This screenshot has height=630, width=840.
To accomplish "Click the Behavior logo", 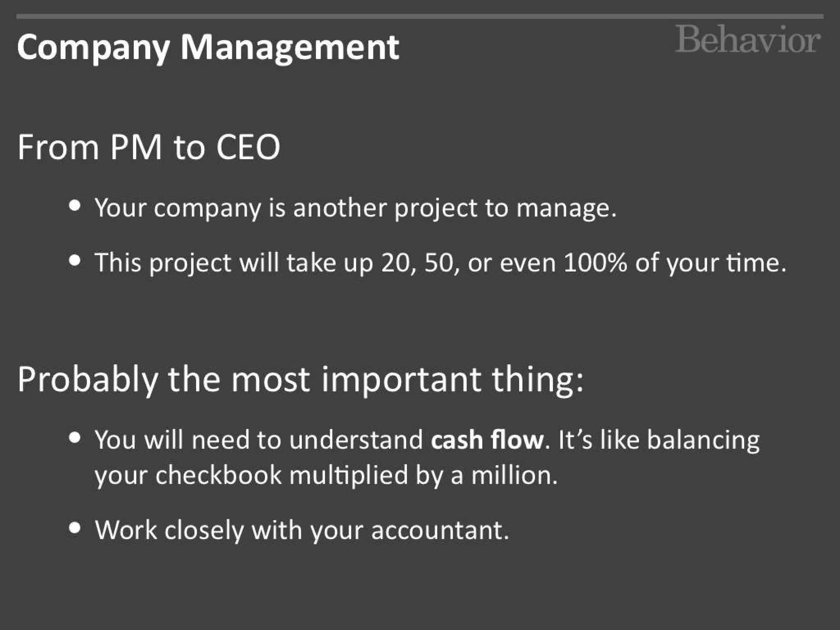I will click(x=747, y=40).
